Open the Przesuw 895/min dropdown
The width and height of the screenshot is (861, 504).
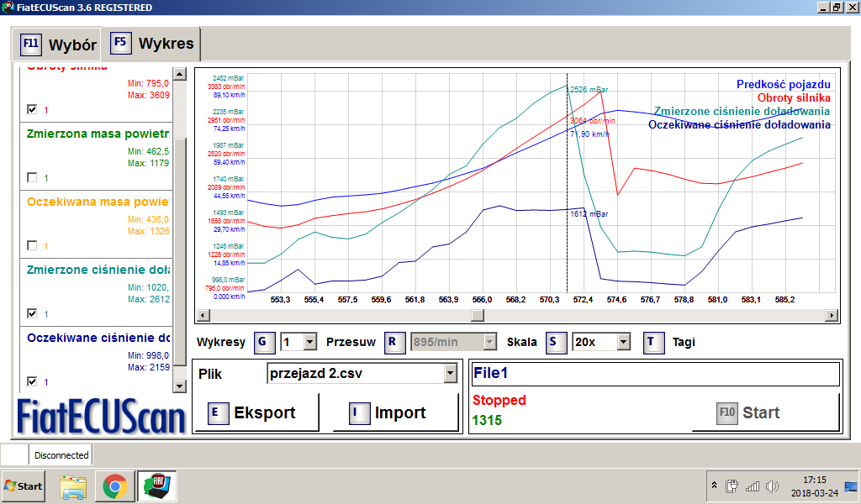coord(490,342)
